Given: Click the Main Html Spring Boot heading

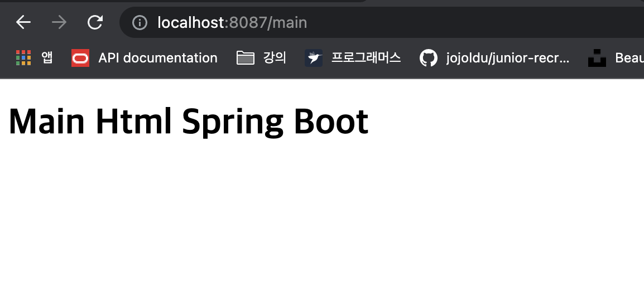Looking at the screenshot, I should coord(189,122).
